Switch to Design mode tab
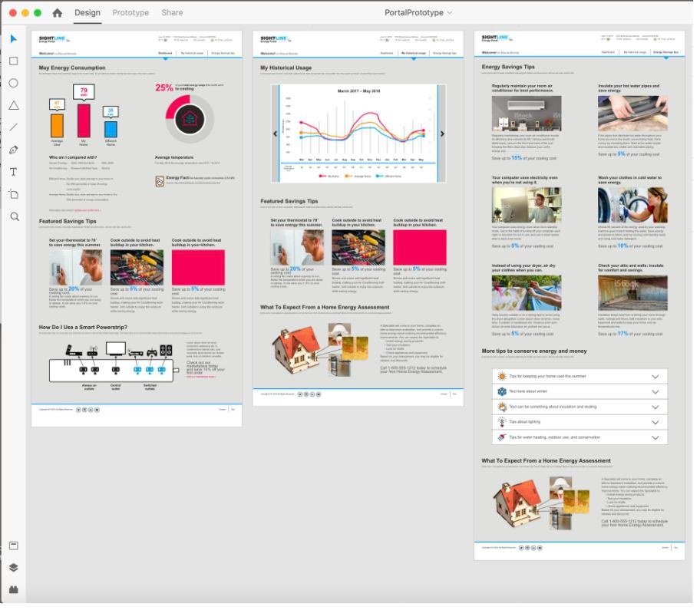This screenshot has height=610, width=700. coord(88,13)
